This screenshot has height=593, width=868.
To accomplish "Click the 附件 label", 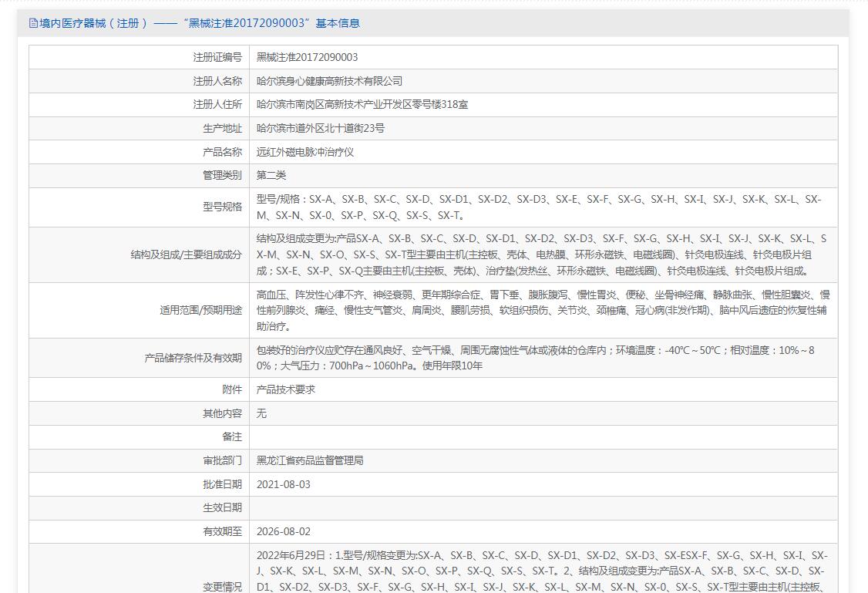I will coord(232,389).
